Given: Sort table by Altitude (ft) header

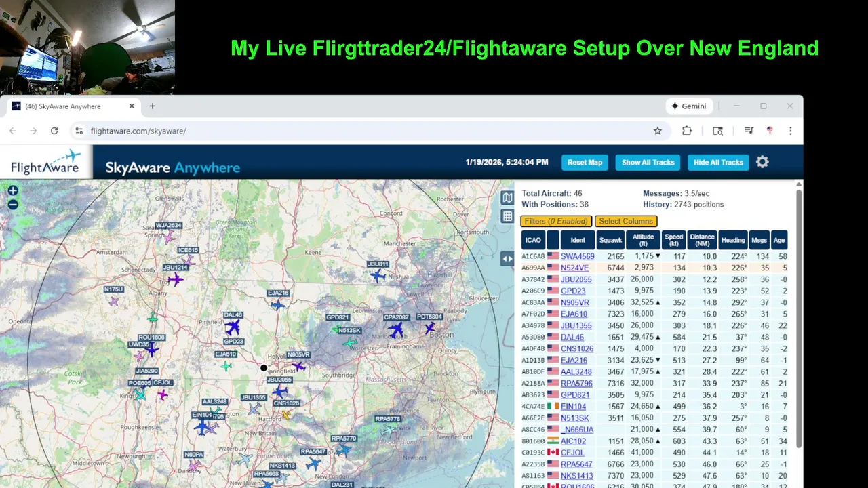Looking at the screenshot, I should (x=643, y=240).
